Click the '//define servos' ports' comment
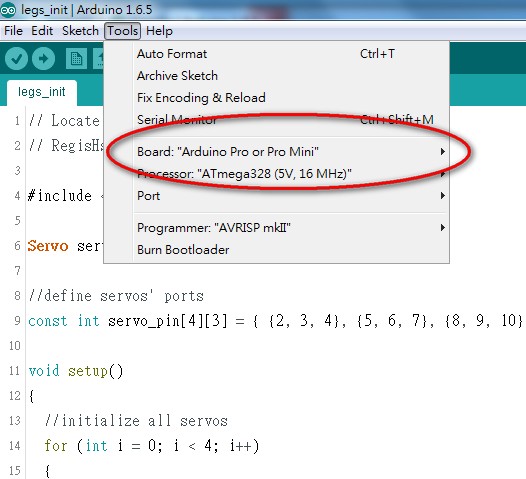526x479 pixels. 116,296
